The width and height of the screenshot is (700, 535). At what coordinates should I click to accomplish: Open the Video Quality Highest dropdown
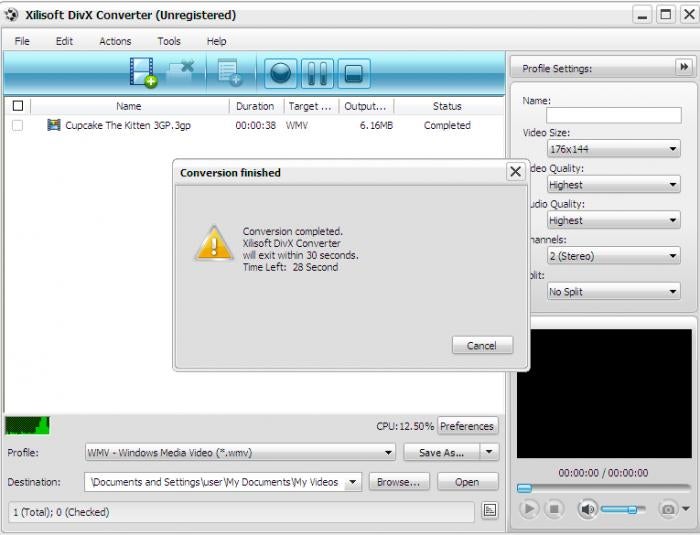point(613,184)
